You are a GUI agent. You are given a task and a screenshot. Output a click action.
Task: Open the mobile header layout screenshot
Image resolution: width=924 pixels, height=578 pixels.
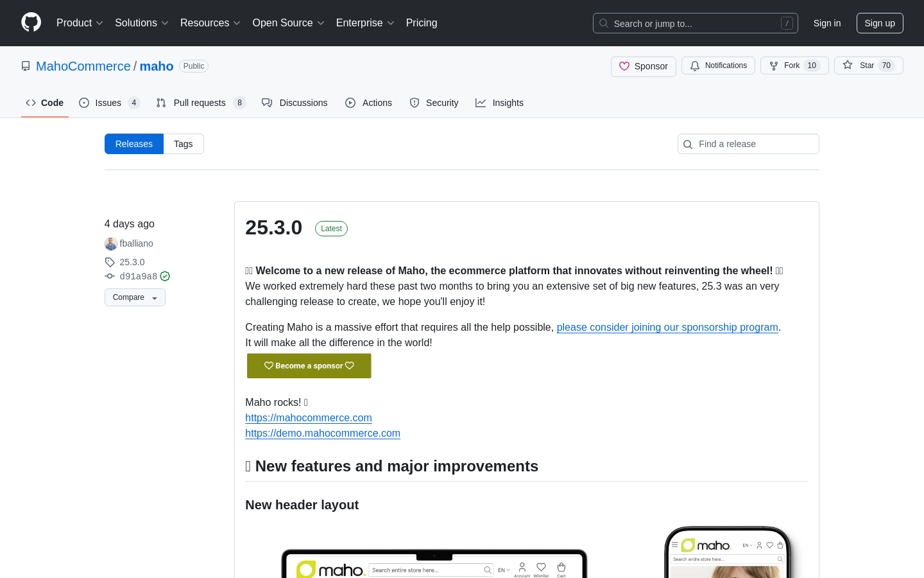(x=728, y=552)
